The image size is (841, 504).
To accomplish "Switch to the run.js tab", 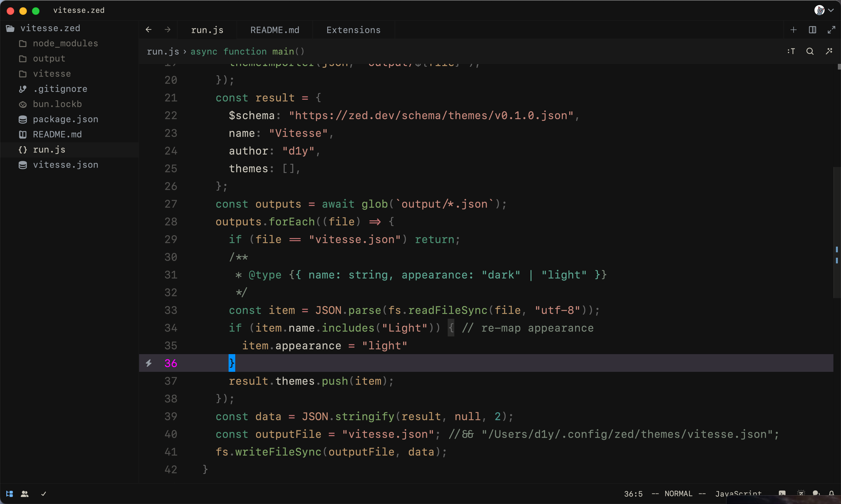I will (x=207, y=30).
